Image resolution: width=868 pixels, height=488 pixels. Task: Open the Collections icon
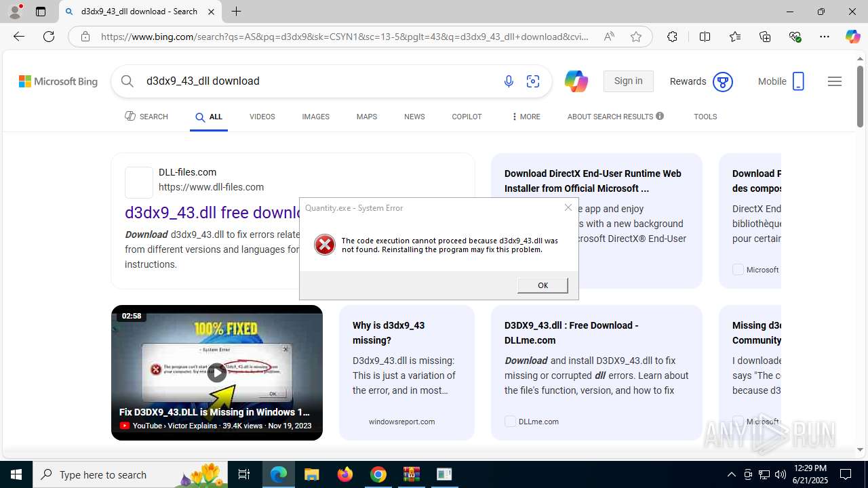click(x=765, y=37)
